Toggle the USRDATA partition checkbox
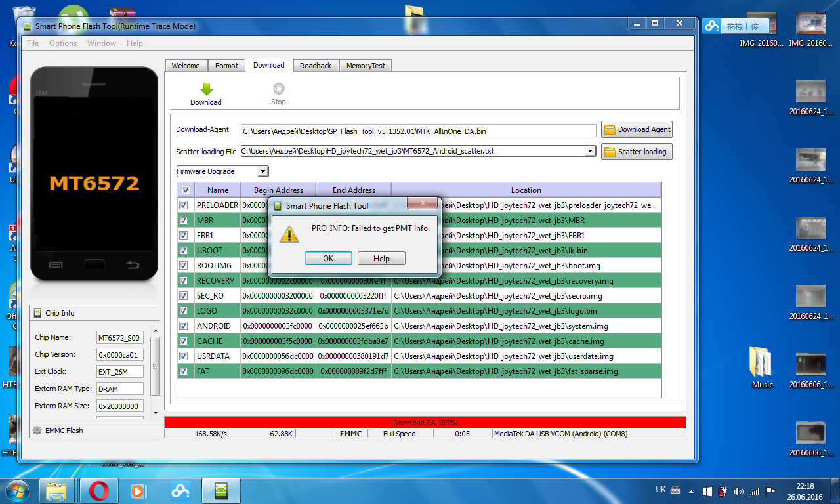The height and width of the screenshot is (504, 840). 184,356
